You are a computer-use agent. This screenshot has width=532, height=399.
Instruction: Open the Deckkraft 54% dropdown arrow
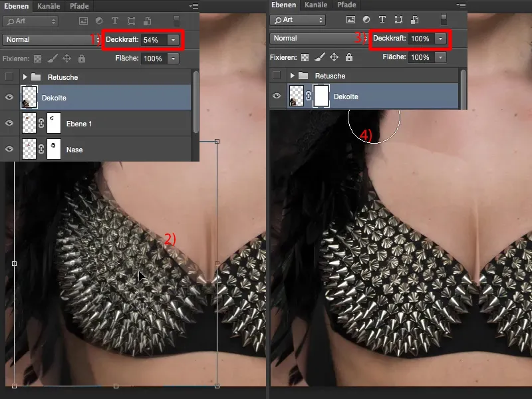click(x=173, y=39)
